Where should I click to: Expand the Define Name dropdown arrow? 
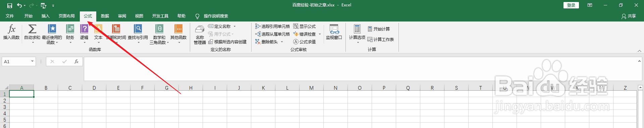[234, 26]
